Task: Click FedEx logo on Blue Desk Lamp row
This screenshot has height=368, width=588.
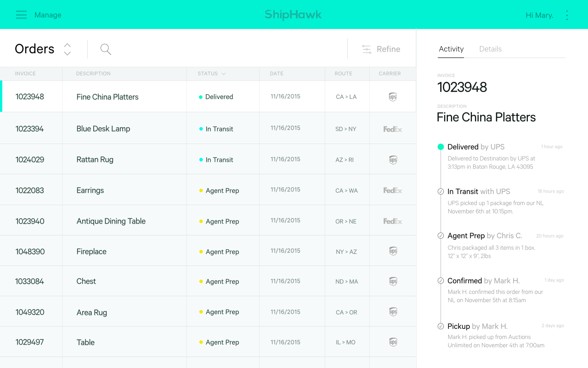Action: [393, 129]
